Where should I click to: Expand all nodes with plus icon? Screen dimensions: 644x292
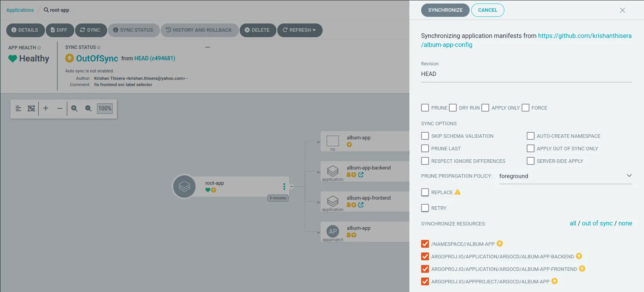(x=46, y=108)
